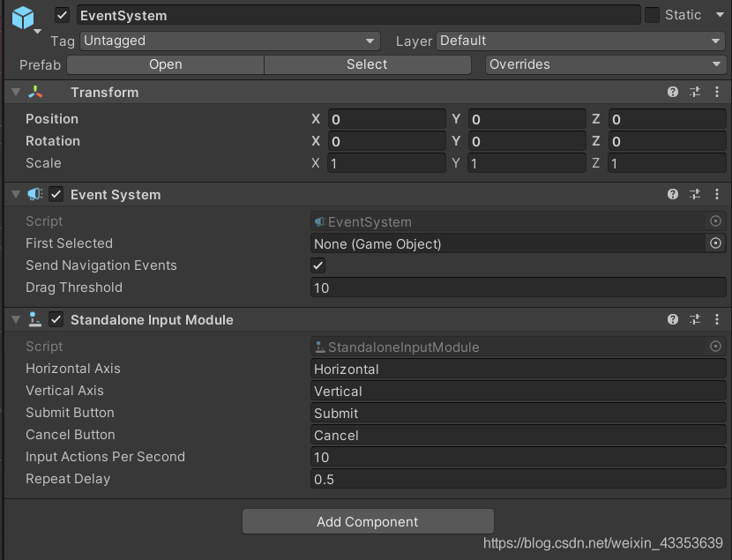This screenshot has width=732, height=560.
Task: Disable the Standalone Input Module checkbox
Action: point(56,319)
